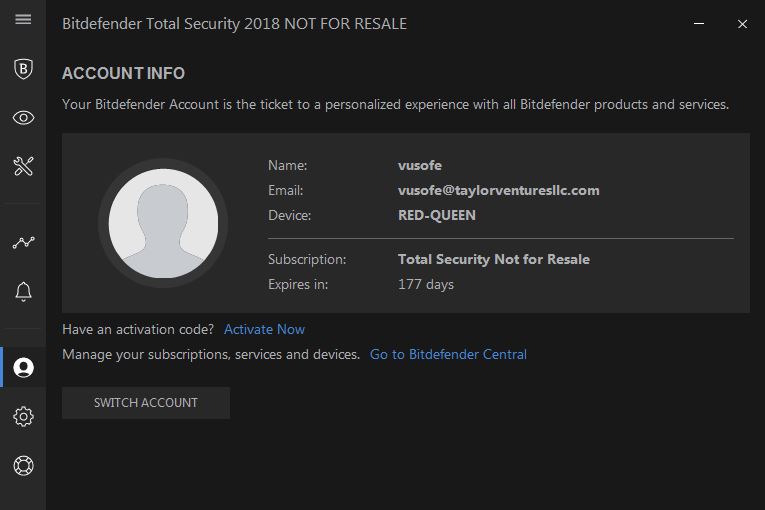The height and width of the screenshot is (510, 765).
Task: Open the Tools wrench and screwdriver icon
Action: (x=23, y=166)
